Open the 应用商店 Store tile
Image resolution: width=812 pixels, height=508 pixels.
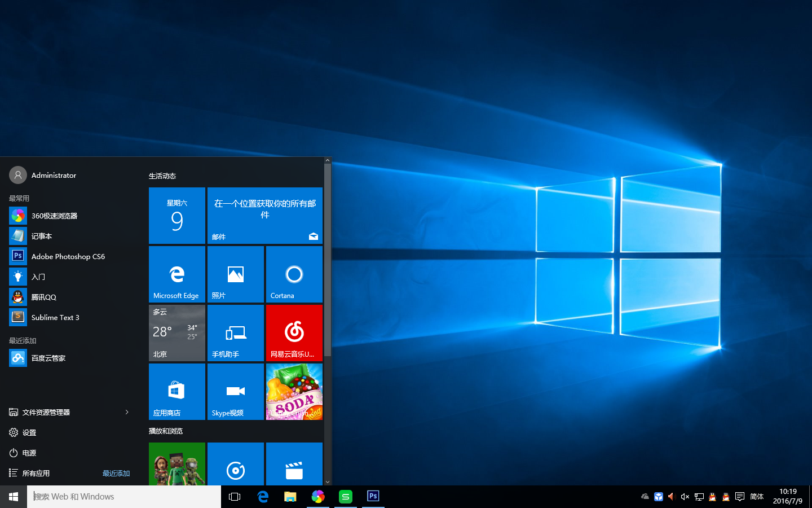click(x=177, y=392)
